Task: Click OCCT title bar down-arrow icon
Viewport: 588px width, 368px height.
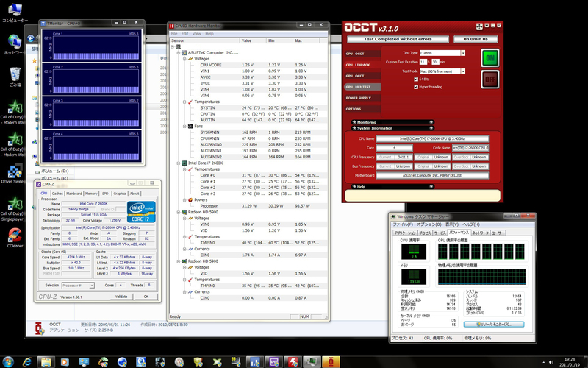Action: [x=487, y=26]
